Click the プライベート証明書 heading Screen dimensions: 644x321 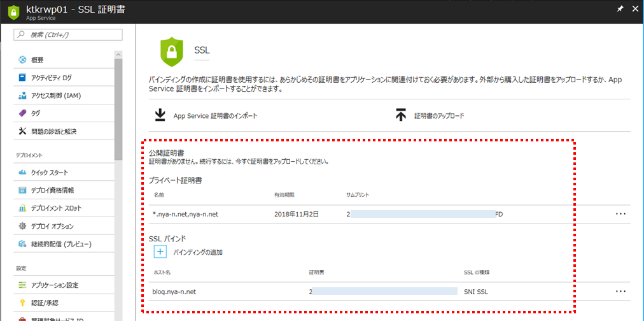[175, 180]
